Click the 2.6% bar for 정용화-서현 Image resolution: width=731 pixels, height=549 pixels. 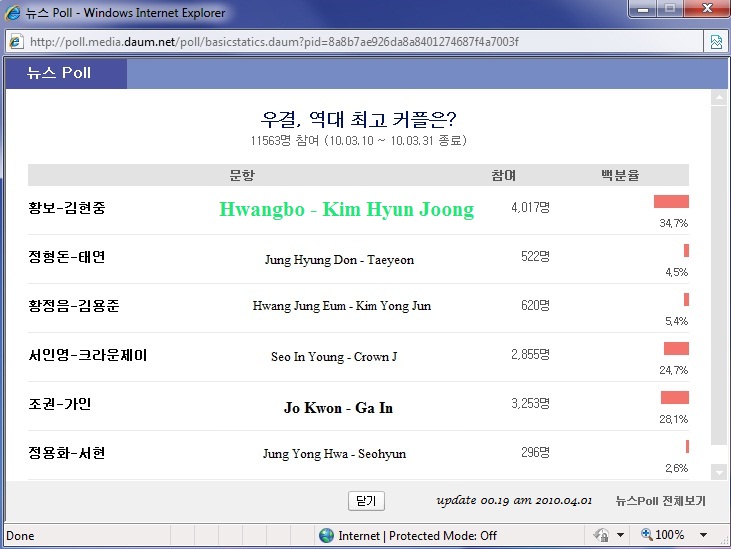click(x=687, y=446)
